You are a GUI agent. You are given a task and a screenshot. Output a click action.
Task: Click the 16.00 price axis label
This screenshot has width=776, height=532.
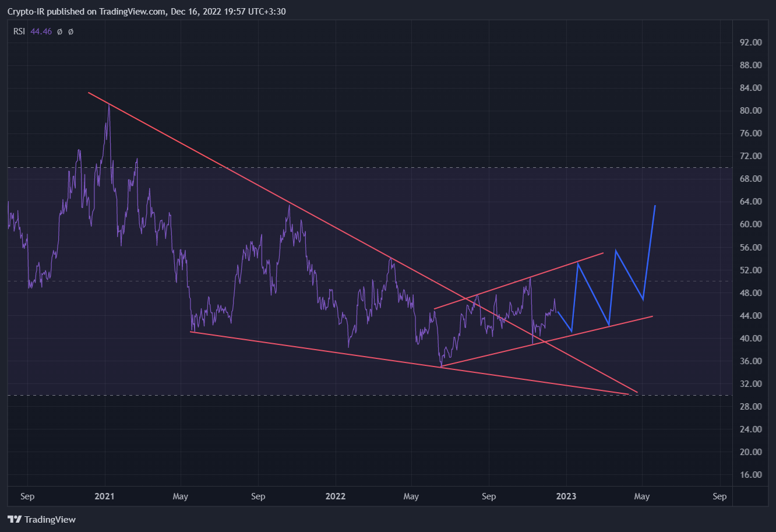(x=750, y=475)
